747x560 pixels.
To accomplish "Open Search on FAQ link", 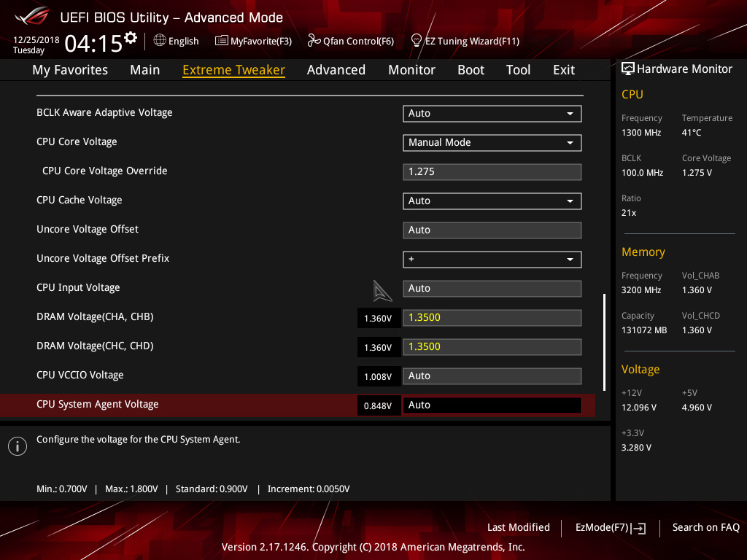I will pyautogui.click(x=705, y=528).
